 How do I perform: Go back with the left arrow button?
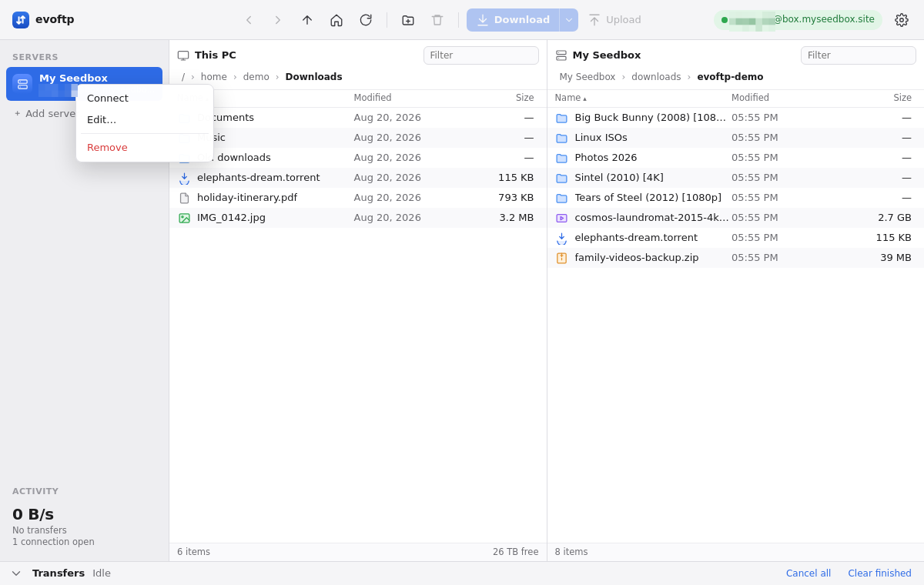pyautogui.click(x=249, y=20)
